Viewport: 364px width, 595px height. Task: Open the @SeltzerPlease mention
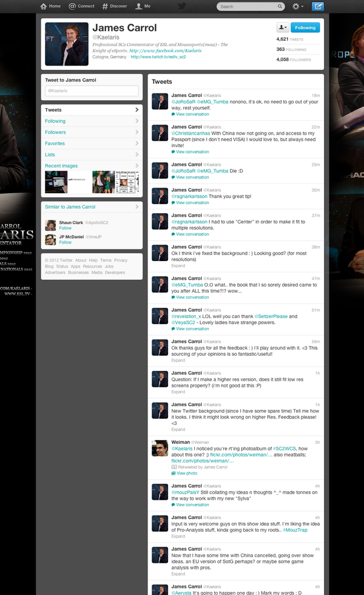click(x=271, y=316)
